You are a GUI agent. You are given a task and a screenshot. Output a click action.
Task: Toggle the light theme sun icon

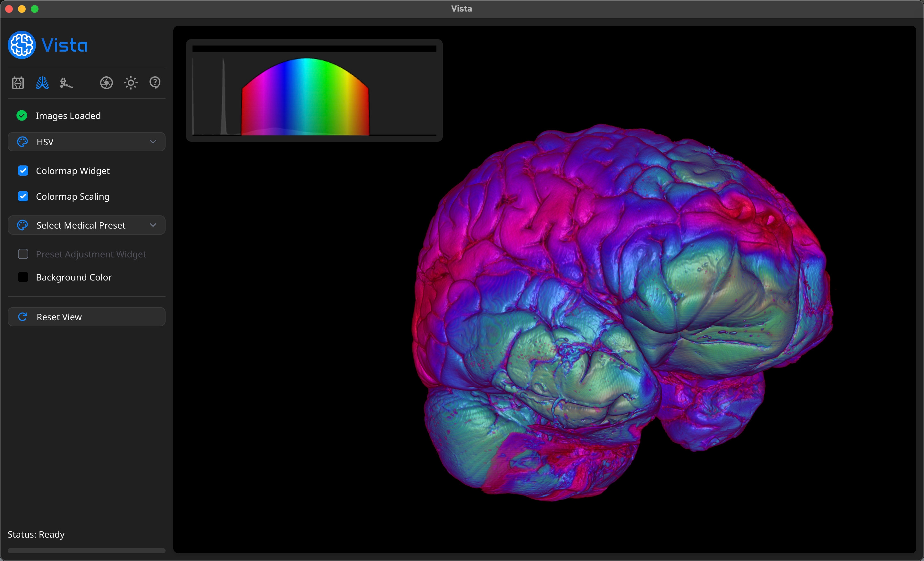[131, 82]
